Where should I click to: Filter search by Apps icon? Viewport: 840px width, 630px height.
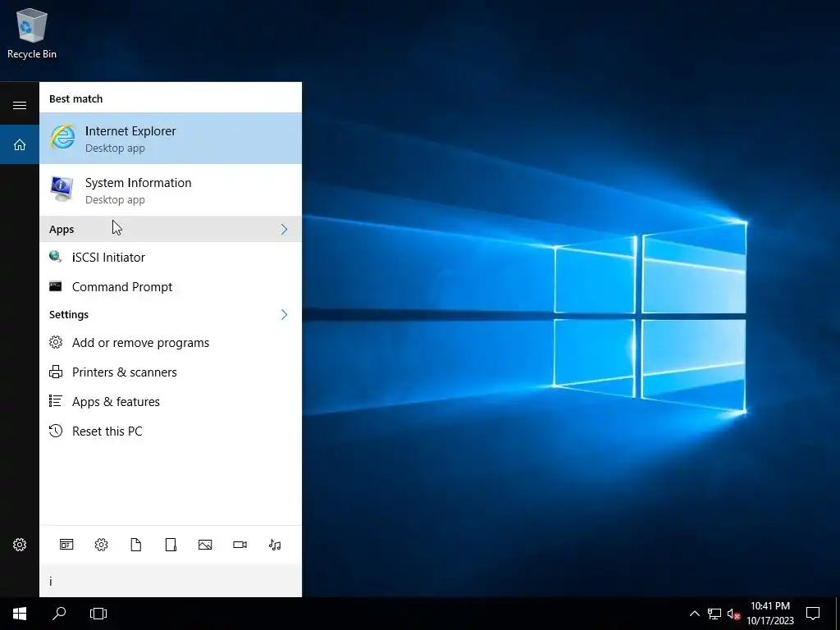(x=66, y=545)
